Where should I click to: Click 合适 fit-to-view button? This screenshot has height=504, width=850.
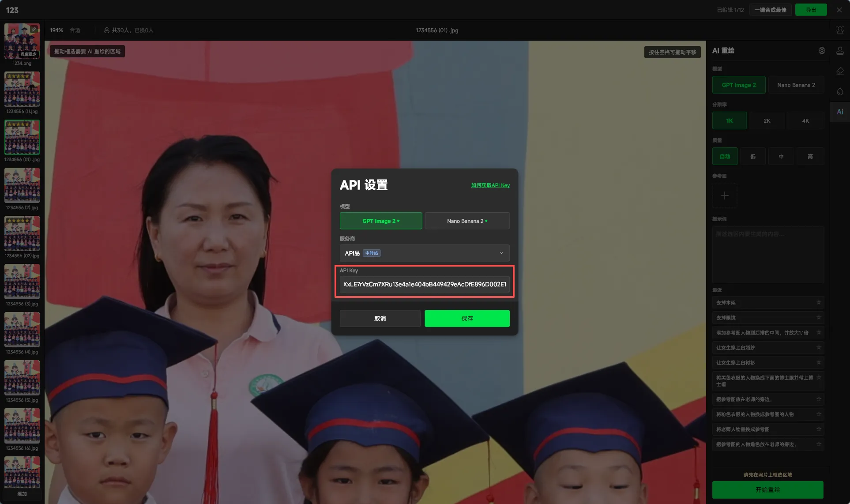pyautogui.click(x=75, y=30)
